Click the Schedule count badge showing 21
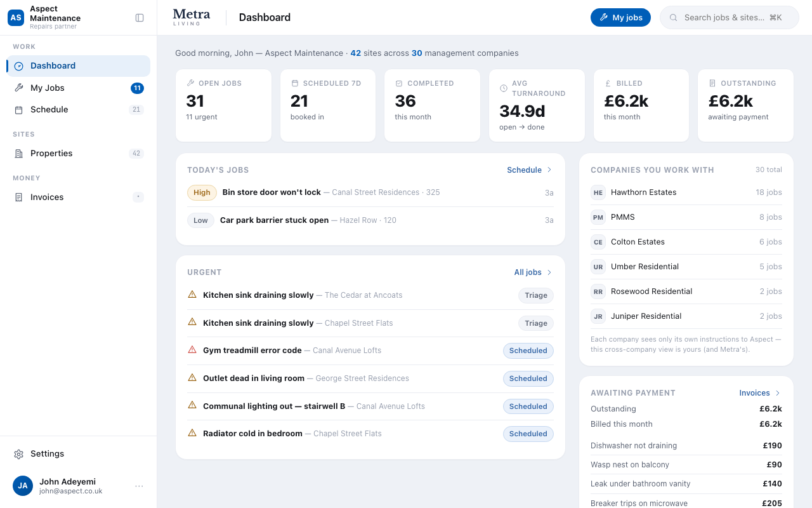Image resolution: width=812 pixels, height=508 pixels. [x=136, y=110]
